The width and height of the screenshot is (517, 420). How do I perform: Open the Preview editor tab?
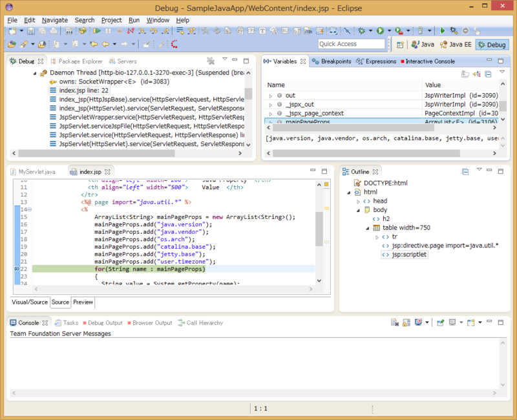(83, 302)
